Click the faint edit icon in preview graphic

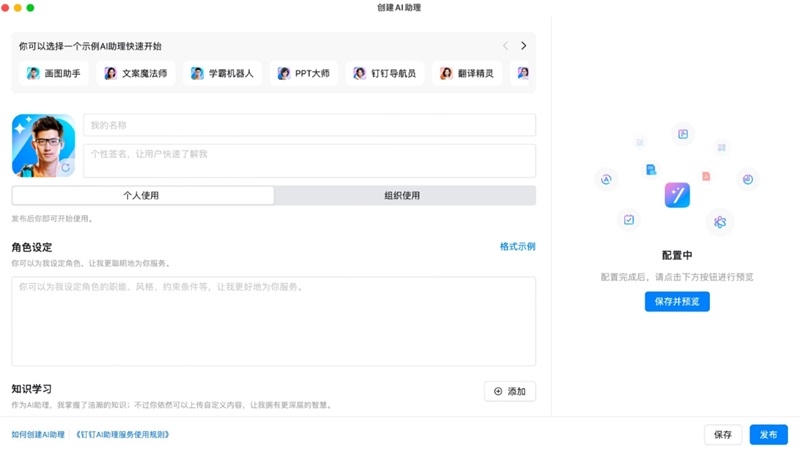640,142
